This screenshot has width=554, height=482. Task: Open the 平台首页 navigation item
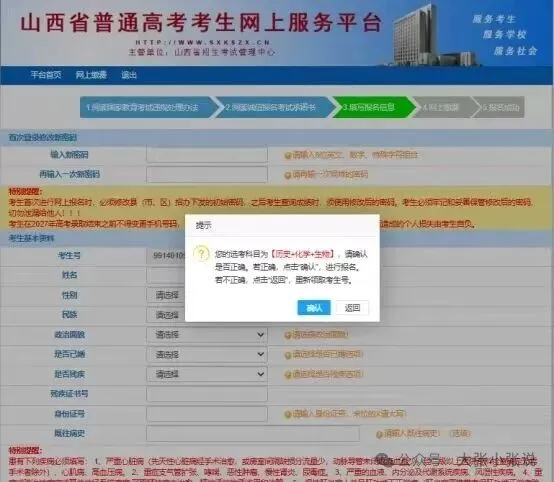coord(46,75)
